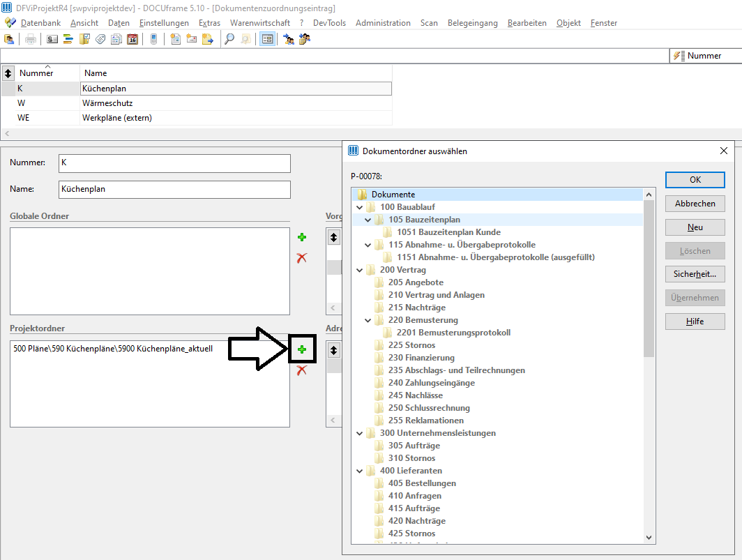Click the new document toolbar icon
Image resolution: width=742 pixels, height=560 pixels.
[x=176, y=39]
